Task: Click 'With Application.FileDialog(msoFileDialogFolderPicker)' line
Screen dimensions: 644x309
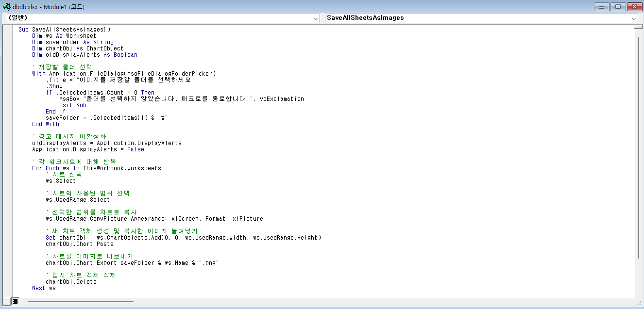Action: tap(124, 74)
